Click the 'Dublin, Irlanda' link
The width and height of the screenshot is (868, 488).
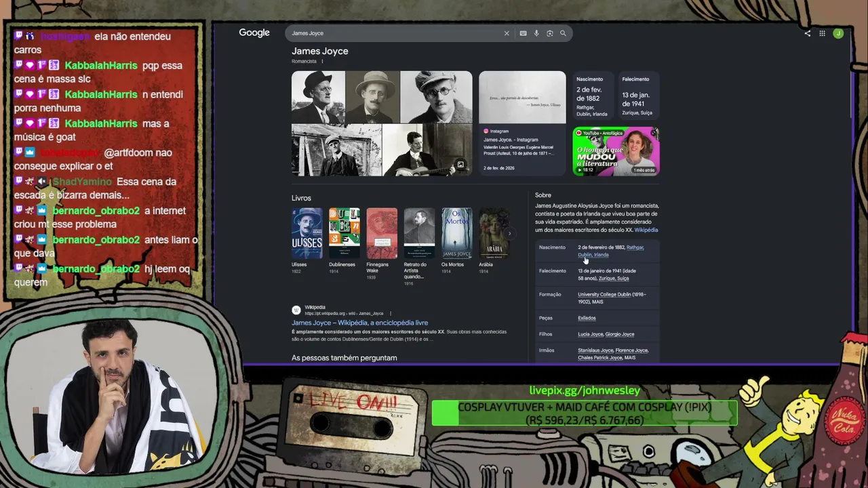pyautogui.click(x=593, y=255)
